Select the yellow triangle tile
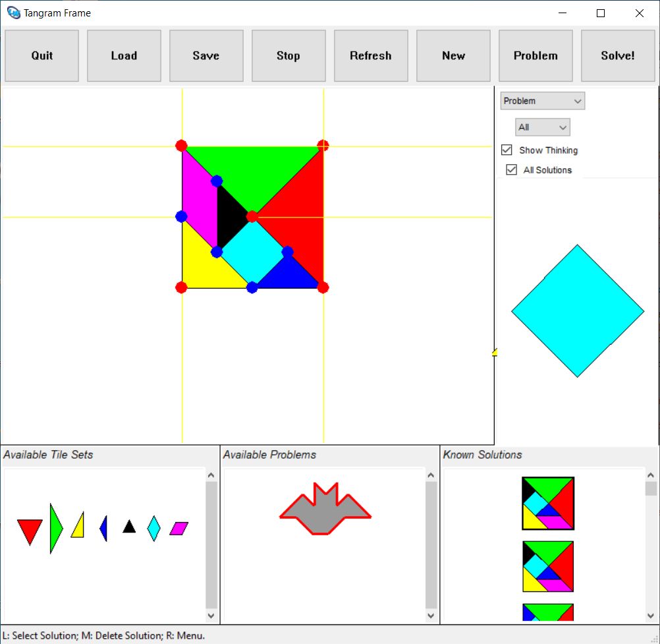 point(78,527)
